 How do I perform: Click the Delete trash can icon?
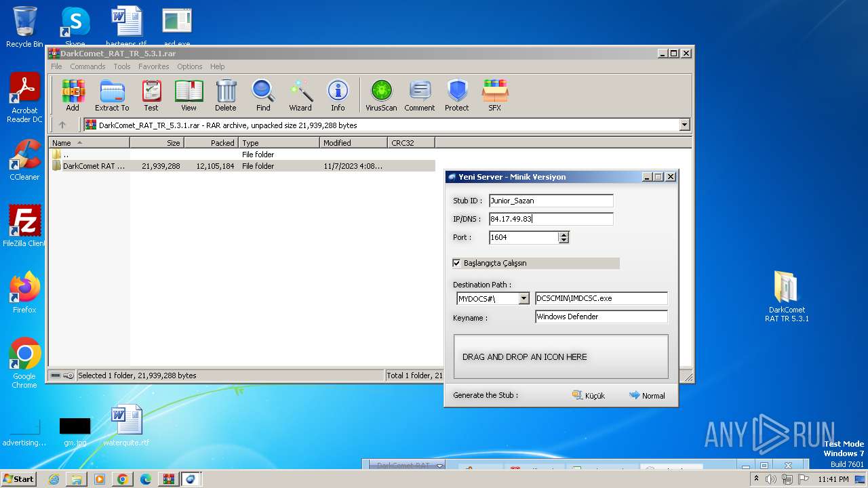[x=226, y=96]
